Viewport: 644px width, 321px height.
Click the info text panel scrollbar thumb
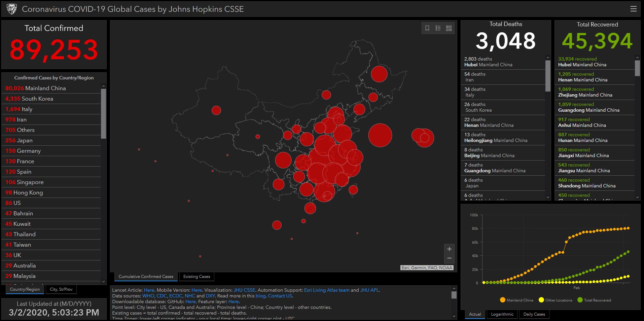(454, 295)
